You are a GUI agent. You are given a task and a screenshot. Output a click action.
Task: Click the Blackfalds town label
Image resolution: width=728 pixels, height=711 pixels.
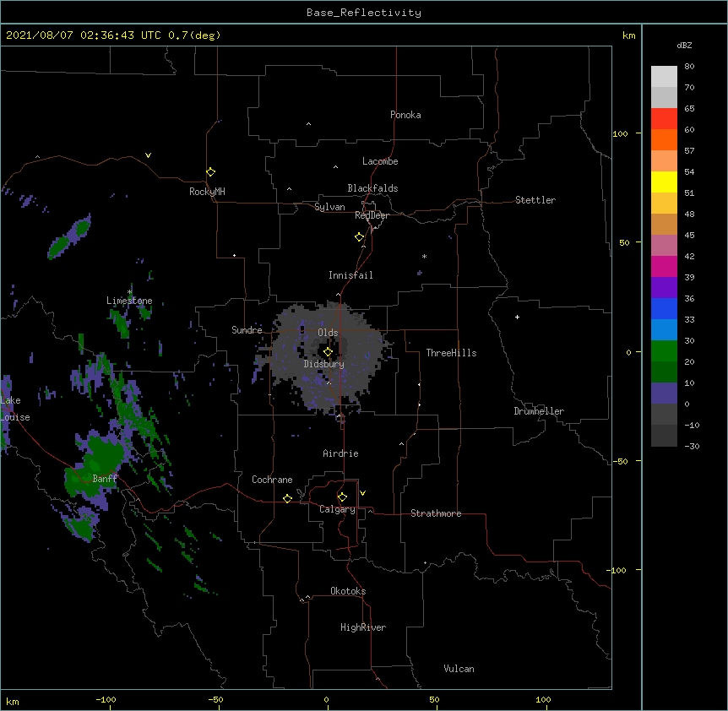coord(372,188)
